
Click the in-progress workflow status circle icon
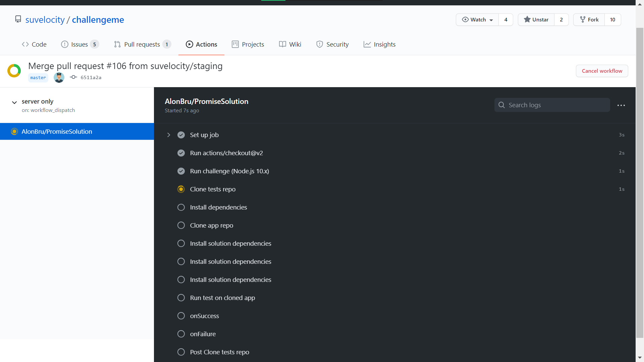tap(14, 71)
